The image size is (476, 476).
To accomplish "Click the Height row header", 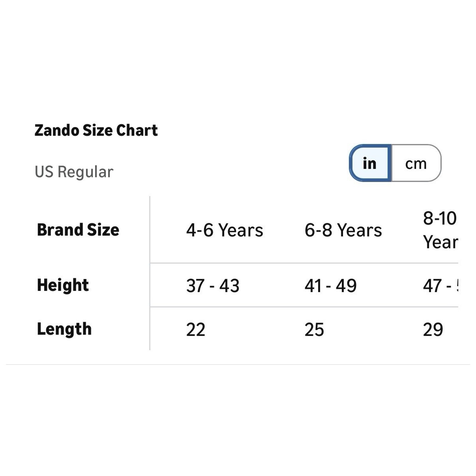I will 63,285.
